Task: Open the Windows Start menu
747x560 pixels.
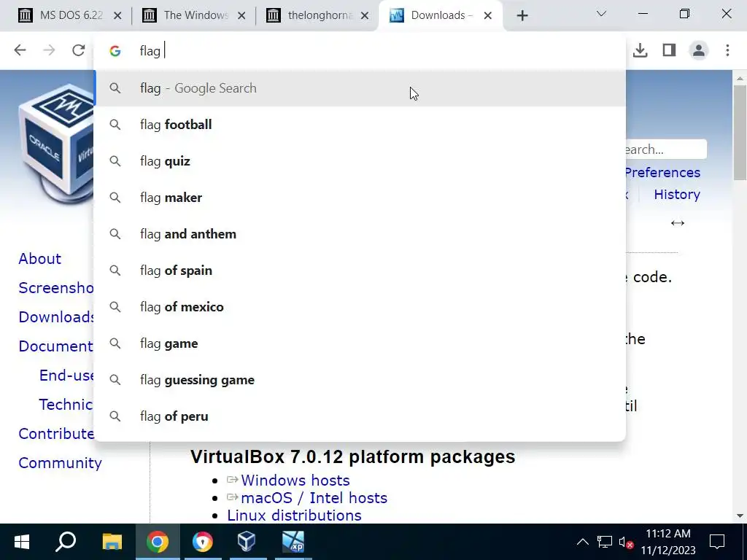Action: click(x=22, y=542)
